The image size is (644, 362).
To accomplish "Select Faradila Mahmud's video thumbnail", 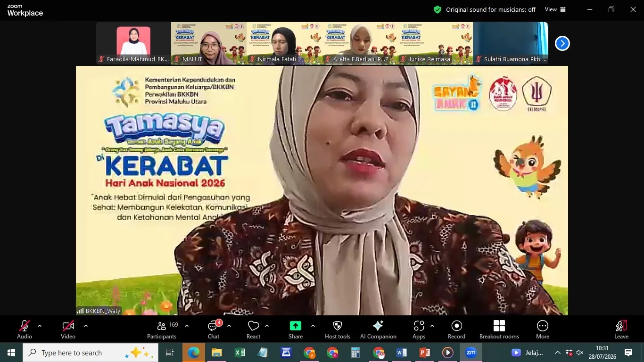I will pyautogui.click(x=133, y=43).
